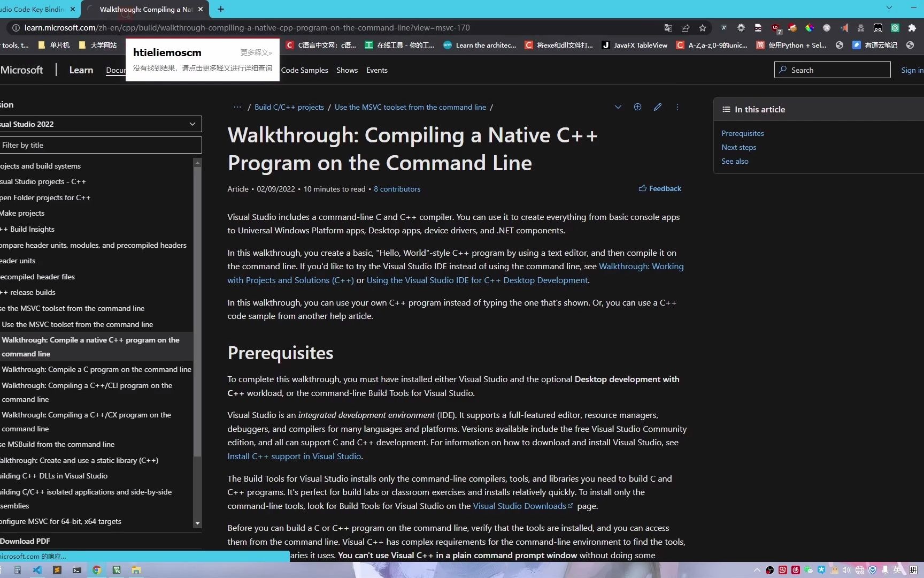Open File Explorer from taskbar
The image size is (924, 578).
(x=136, y=570)
